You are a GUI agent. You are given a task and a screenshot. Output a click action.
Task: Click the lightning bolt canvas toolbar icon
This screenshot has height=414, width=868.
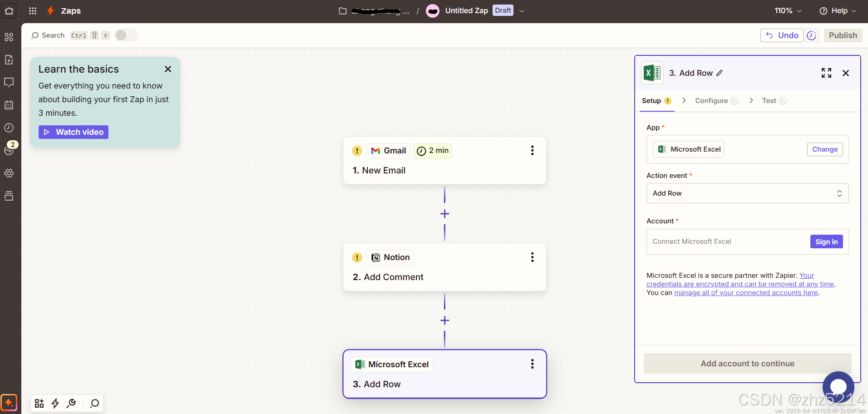tap(55, 403)
